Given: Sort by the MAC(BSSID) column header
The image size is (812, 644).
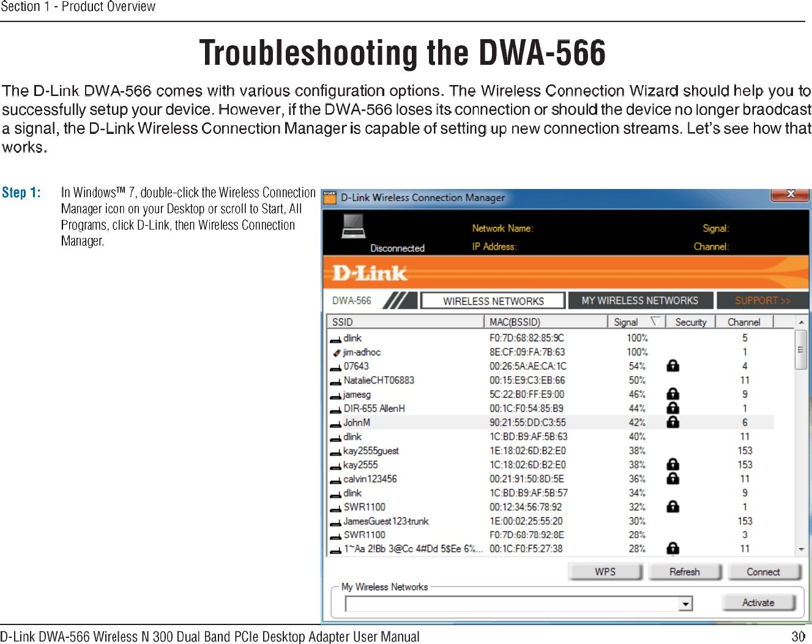Looking at the screenshot, I should click(546, 322).
